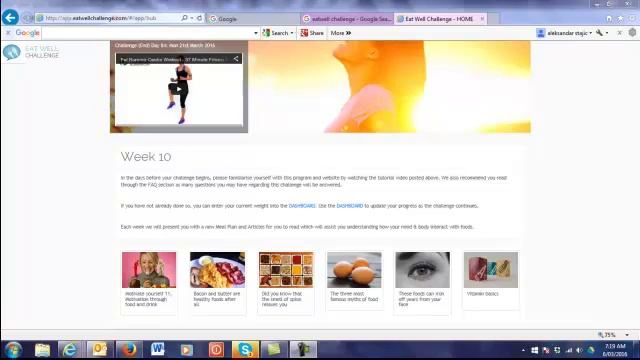Open the second DASHBOARD link
Screen dimensions: 640x360
(350, 206)
